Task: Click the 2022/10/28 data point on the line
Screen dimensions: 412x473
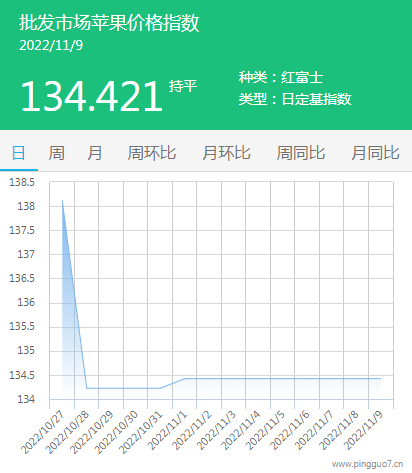Action: pos(87,388)
